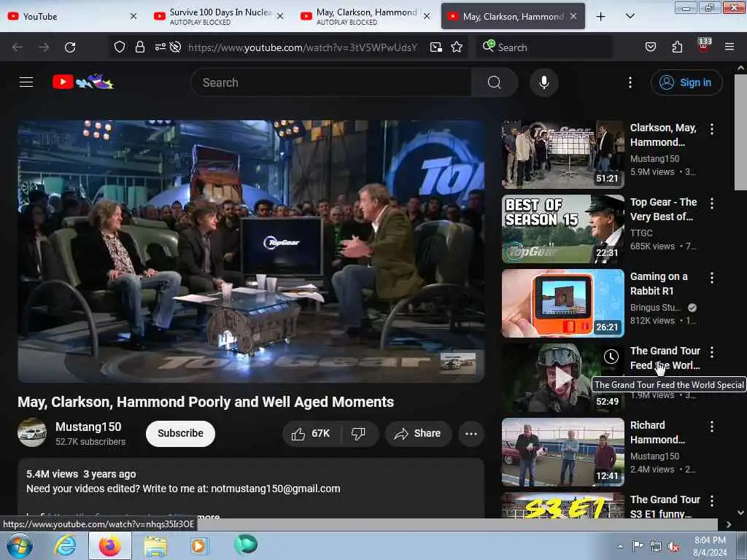Open Windows Media Player taskbar icon
This screenshot has width=747, height=560.
(199, 545)
